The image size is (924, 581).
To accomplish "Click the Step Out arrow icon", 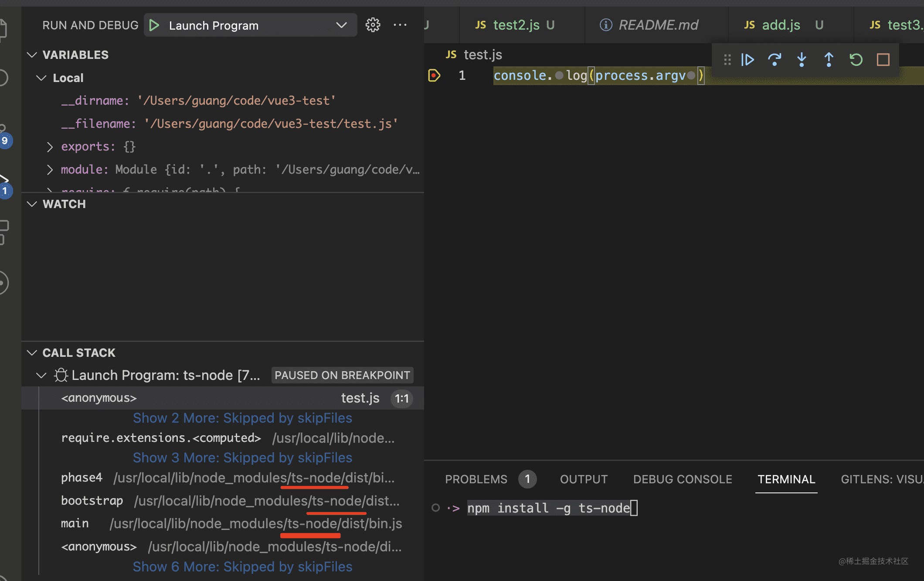I will (829, 60).
